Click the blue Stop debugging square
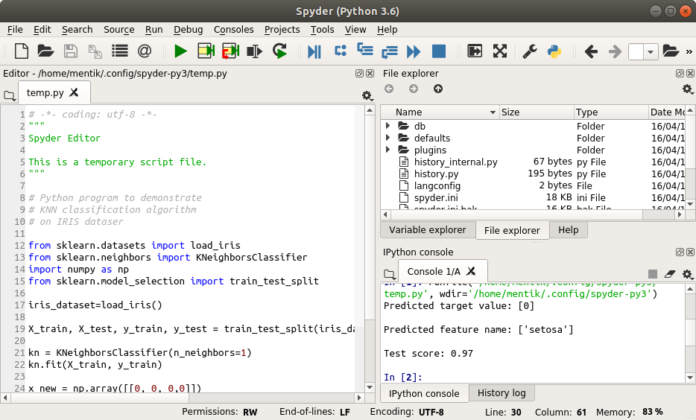This screenshot has width=696, height=420. (441, 51)
